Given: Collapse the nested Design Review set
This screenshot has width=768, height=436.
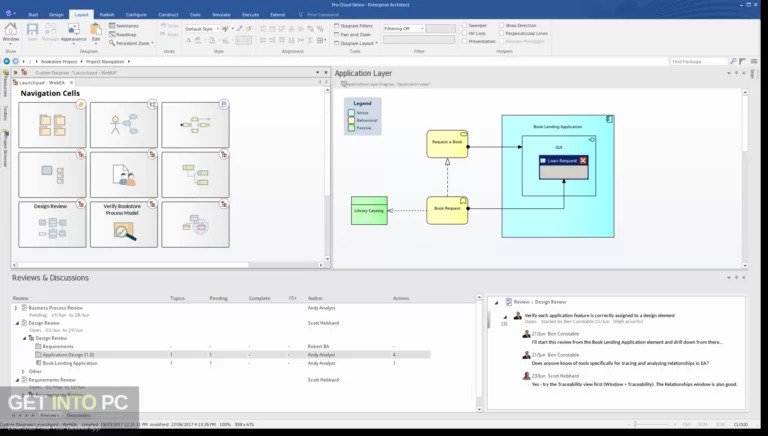Looking at the screenshot, I should tap(24, 338).
